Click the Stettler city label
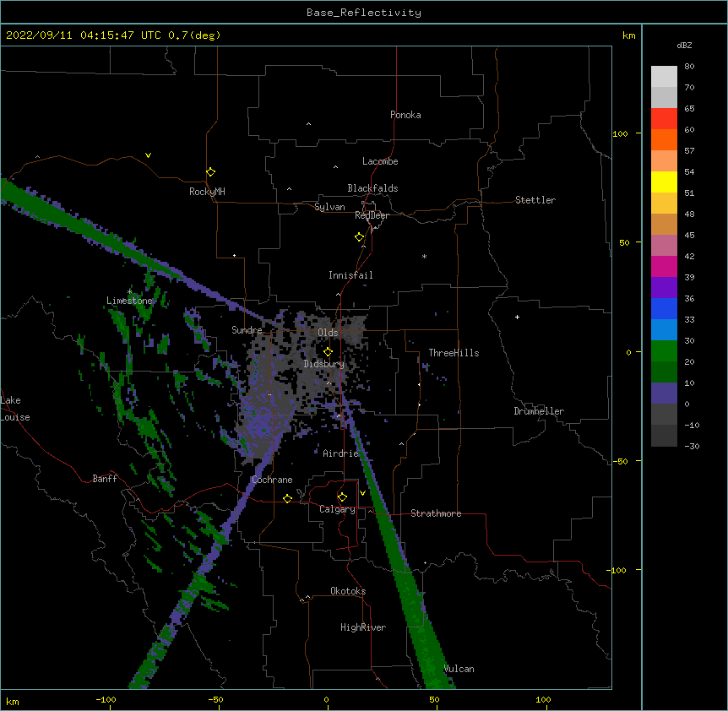Screen dimensions: 728x711 (535, 200)
